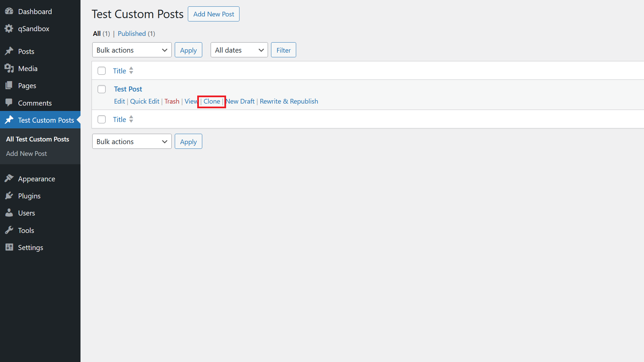Screen dimensions: 644x362
Task: Click the Filter button
Action: pos(283,50)
